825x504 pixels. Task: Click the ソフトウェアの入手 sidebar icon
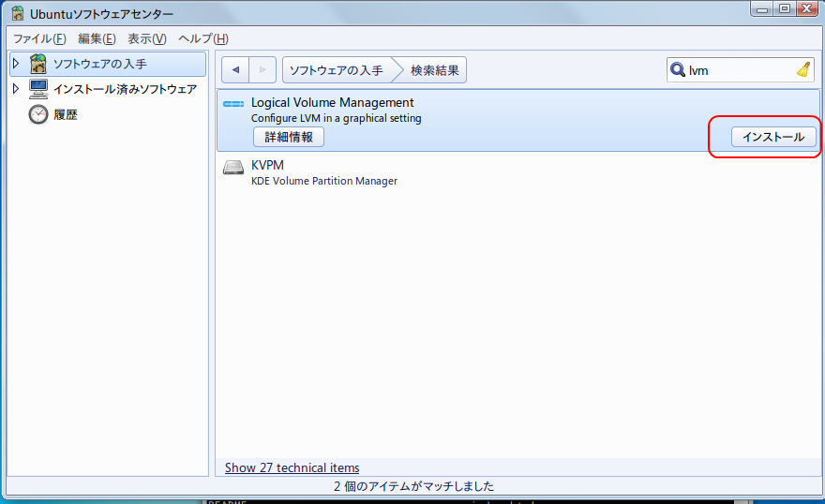click(38, 64)
